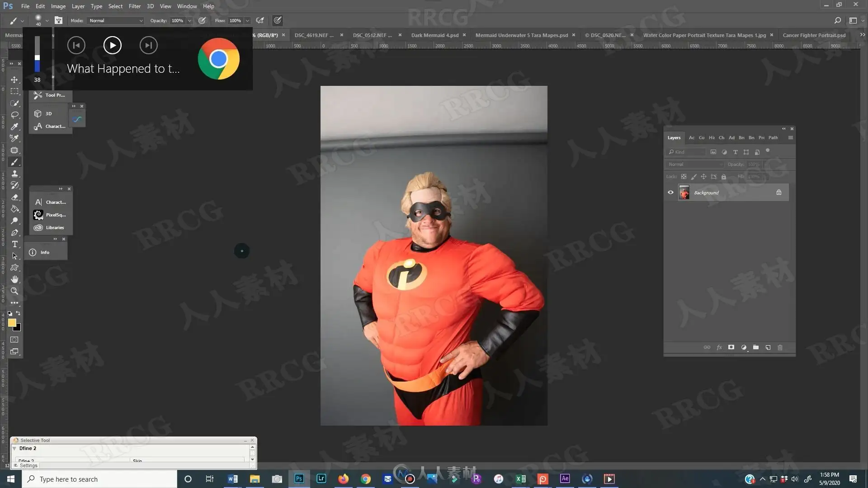Select the Zoom tool in the toolbar

point(14,291)
